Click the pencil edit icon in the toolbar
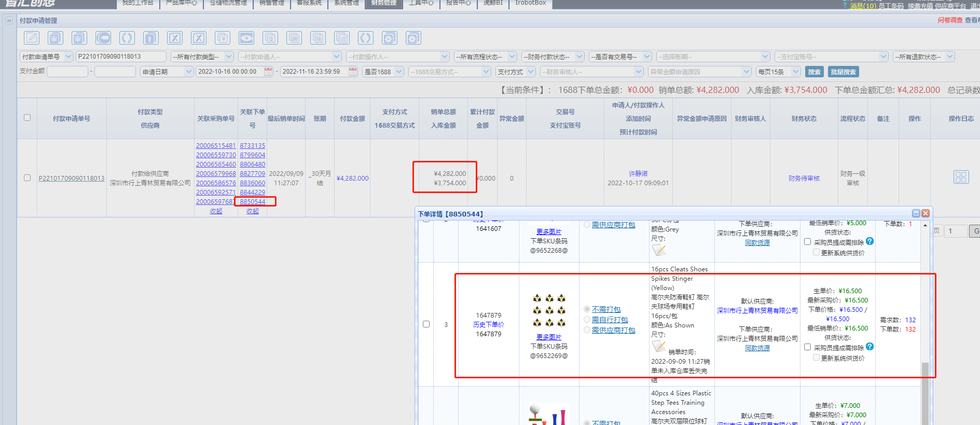 pos(32,38)
